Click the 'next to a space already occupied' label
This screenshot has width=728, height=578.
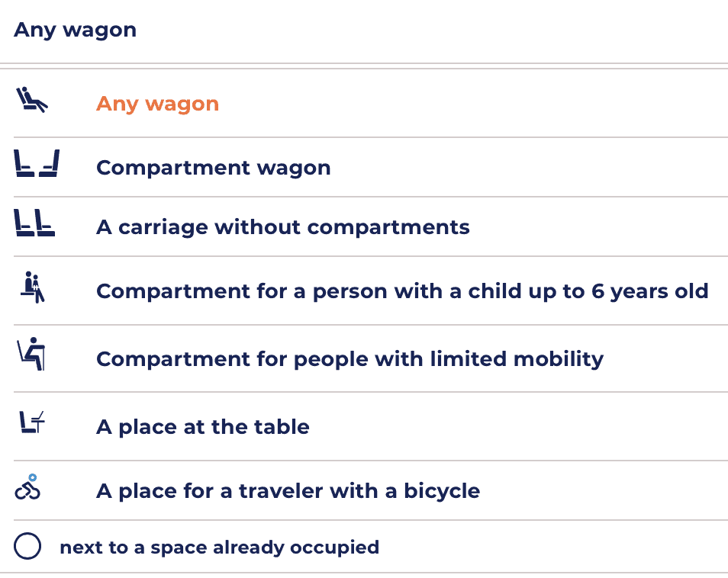click(x=219, y=547)
